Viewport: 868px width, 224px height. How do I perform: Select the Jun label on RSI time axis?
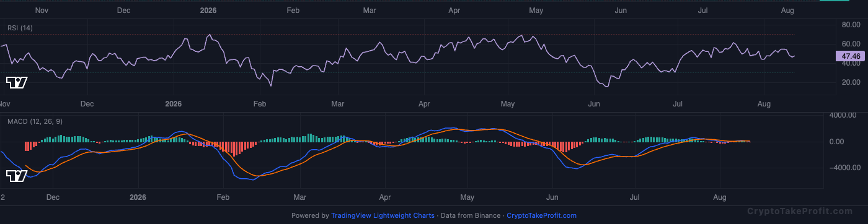pos(594,105)
